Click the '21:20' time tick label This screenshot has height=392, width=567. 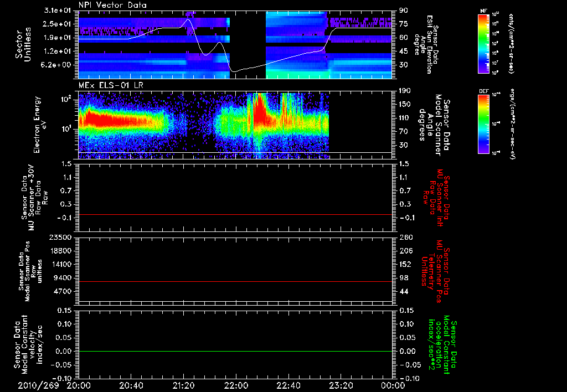[183, 385]
